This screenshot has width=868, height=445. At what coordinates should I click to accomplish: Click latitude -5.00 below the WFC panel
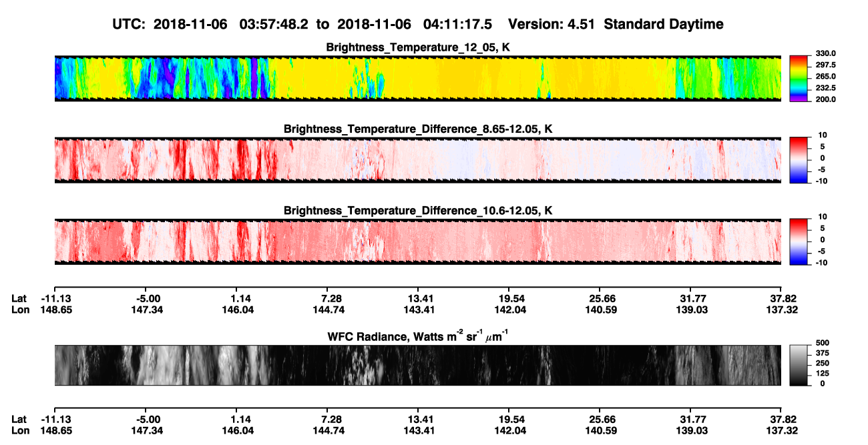click(x=148, y=419)
